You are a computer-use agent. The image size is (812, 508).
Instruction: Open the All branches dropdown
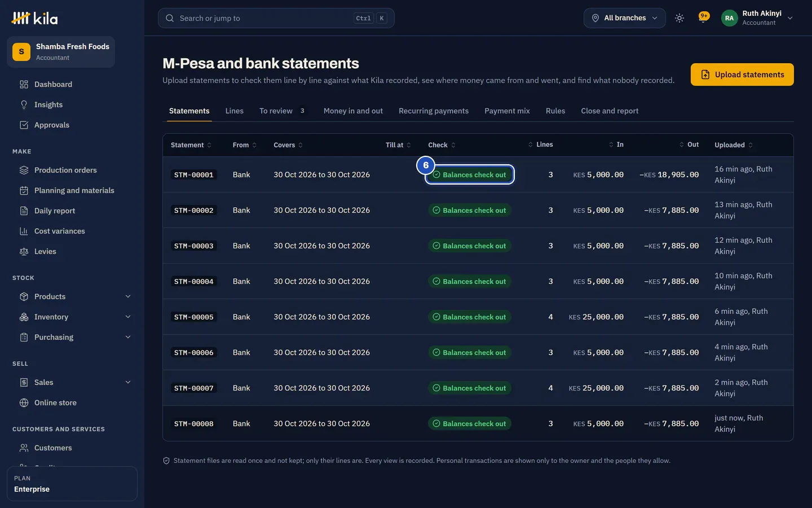click(625, 18)
